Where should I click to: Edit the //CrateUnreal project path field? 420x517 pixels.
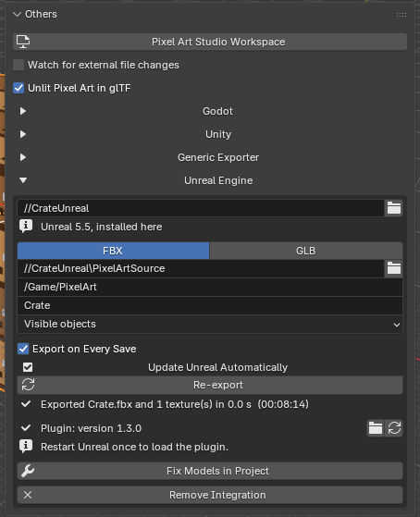click(x=201, y=208)
